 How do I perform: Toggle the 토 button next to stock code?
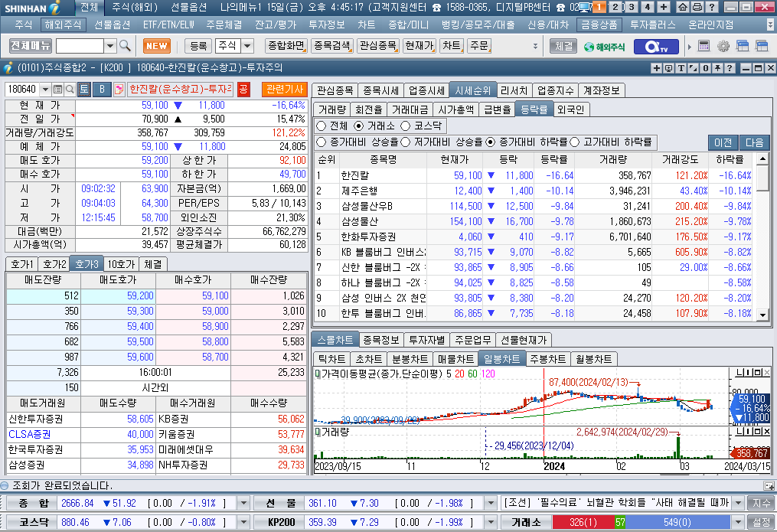click(x=84, y=89)
